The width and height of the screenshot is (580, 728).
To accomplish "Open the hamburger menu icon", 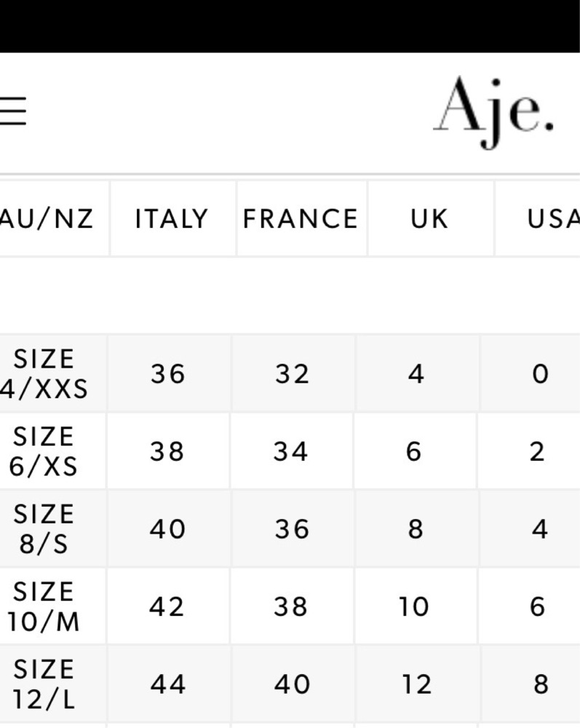I will (x=12, y=111).
